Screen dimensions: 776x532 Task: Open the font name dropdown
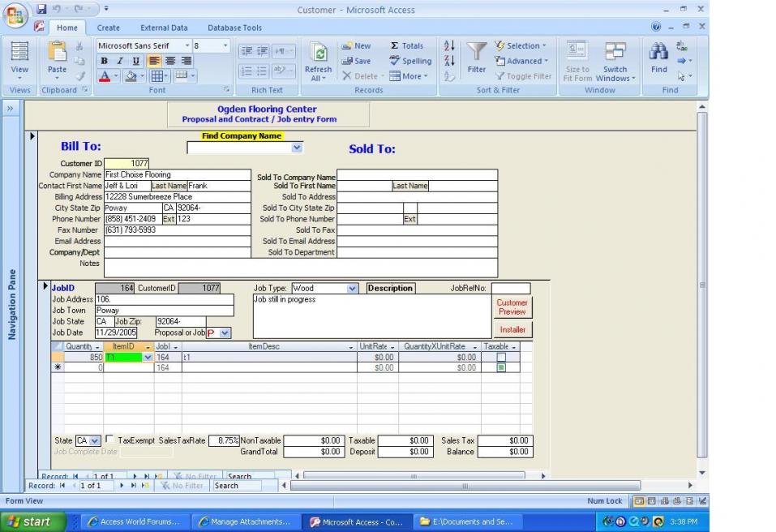[187, 45]
